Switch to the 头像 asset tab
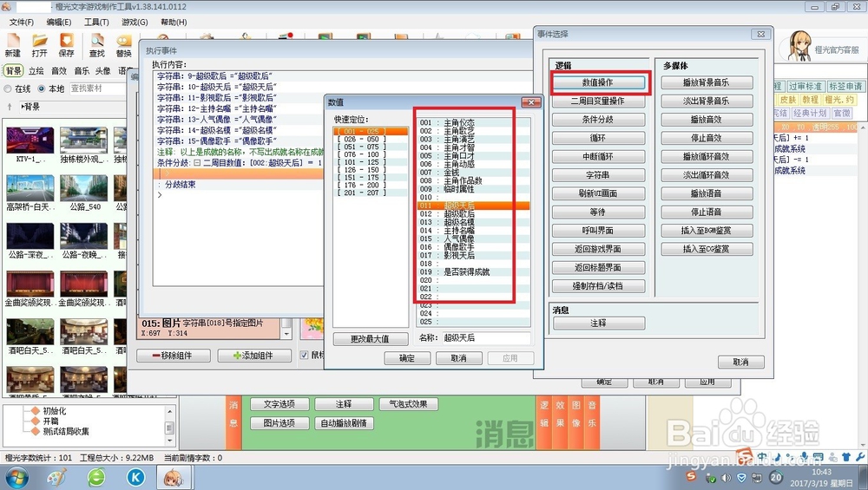The width and height of the screenshot is (868, 490). point(103,71)
